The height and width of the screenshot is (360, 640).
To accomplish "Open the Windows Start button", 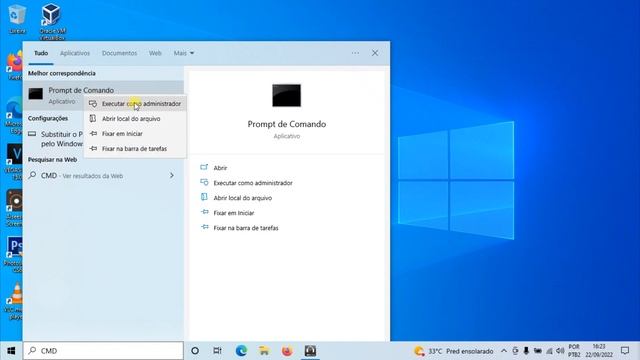I will click(x=11, y=351).
